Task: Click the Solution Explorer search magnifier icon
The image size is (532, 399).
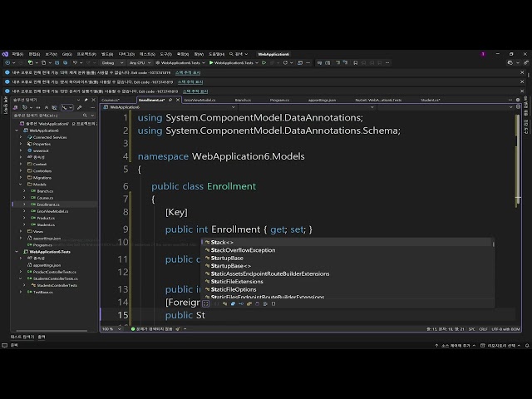Action: (x=85, y=116)
